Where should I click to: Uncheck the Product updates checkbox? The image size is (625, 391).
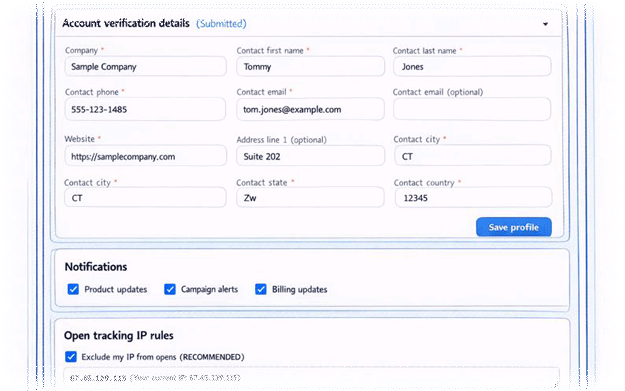point(73,289)
